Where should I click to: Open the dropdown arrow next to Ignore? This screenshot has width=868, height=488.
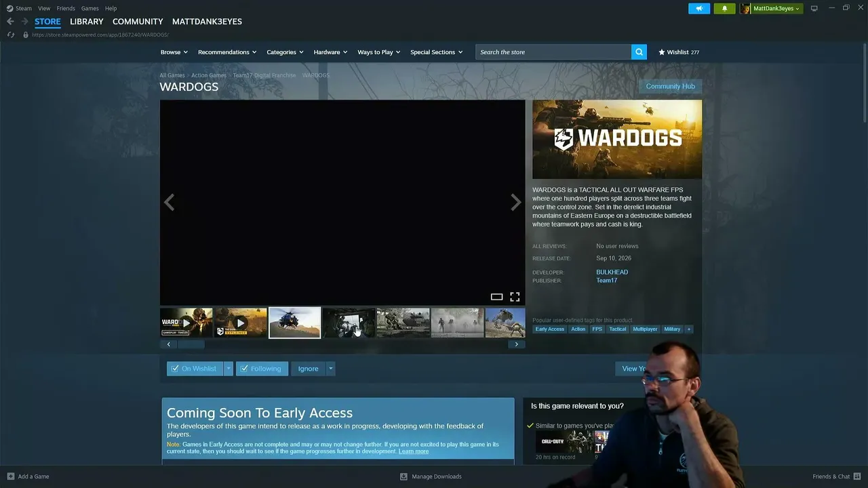(x=330, y=369)
